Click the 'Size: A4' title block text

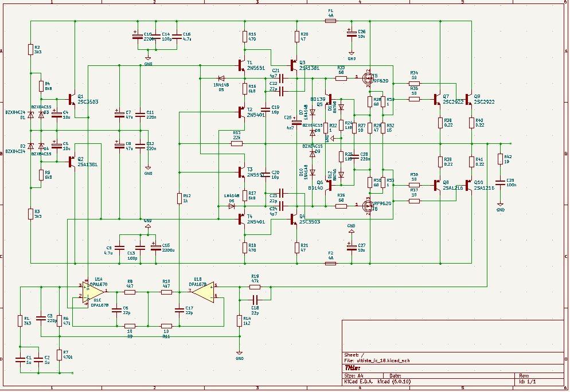(354, 376)
